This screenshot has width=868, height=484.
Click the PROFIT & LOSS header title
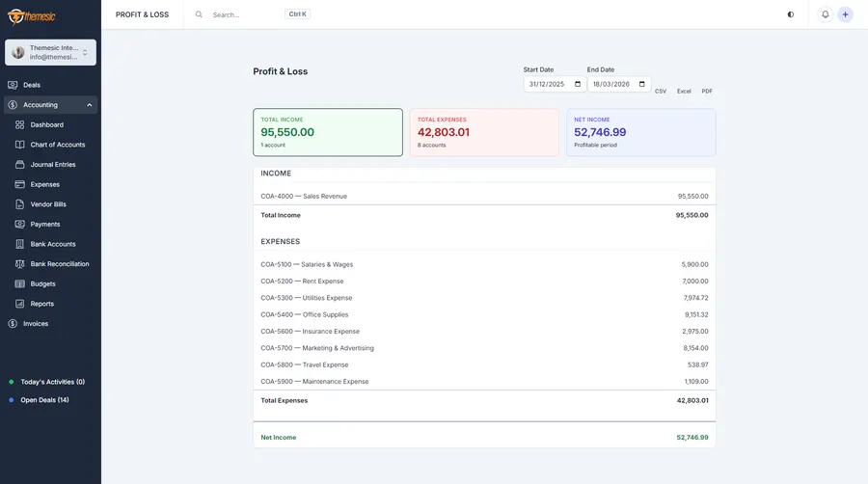(143, 14)
